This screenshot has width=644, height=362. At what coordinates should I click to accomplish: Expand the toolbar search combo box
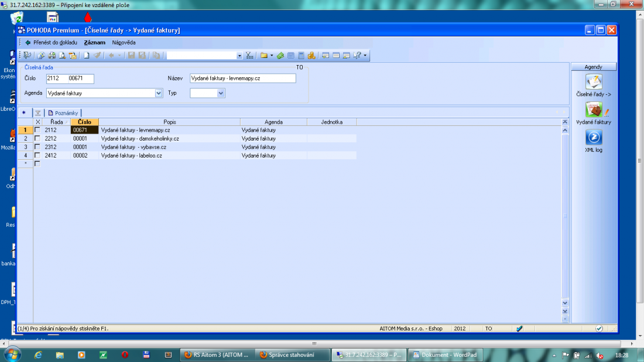point(239,56)
